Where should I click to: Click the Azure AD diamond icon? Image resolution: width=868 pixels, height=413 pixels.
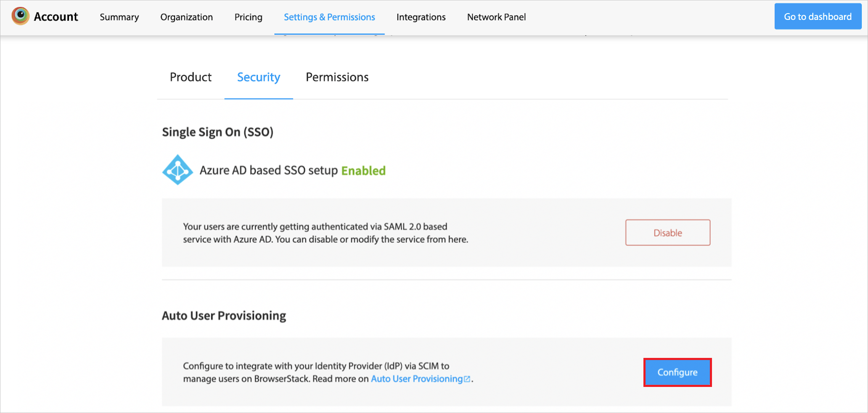click(x=177, y=170)
